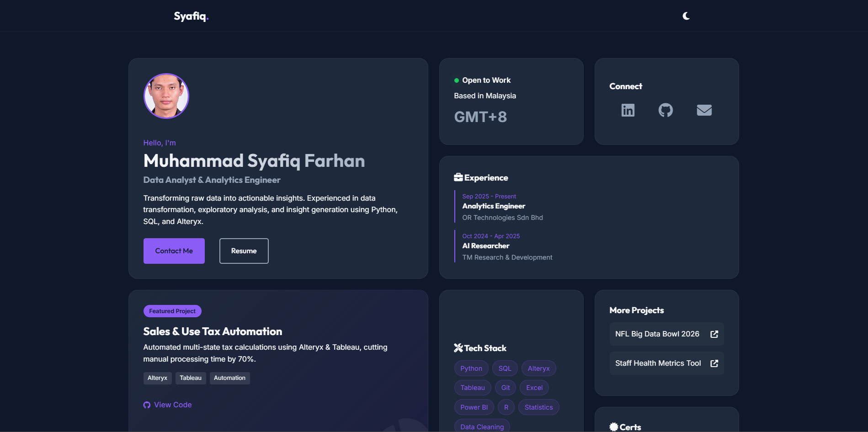Click the profile photo avatar

pyautogui.click(x=166, y=96)
